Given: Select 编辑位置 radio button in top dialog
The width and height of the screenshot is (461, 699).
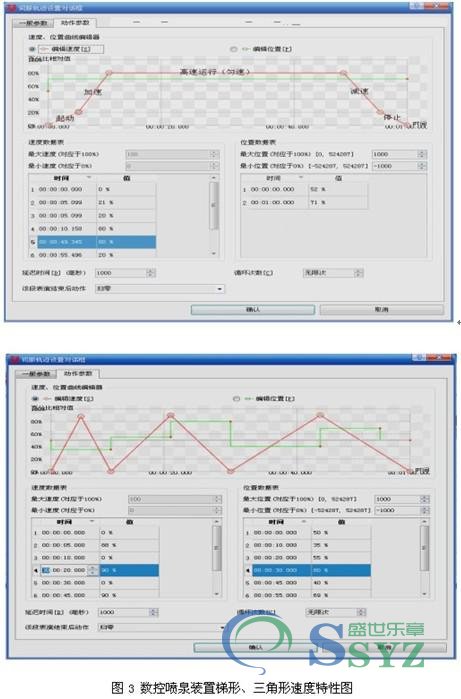Looking at the screenshot, I should [x=233, y=49].
